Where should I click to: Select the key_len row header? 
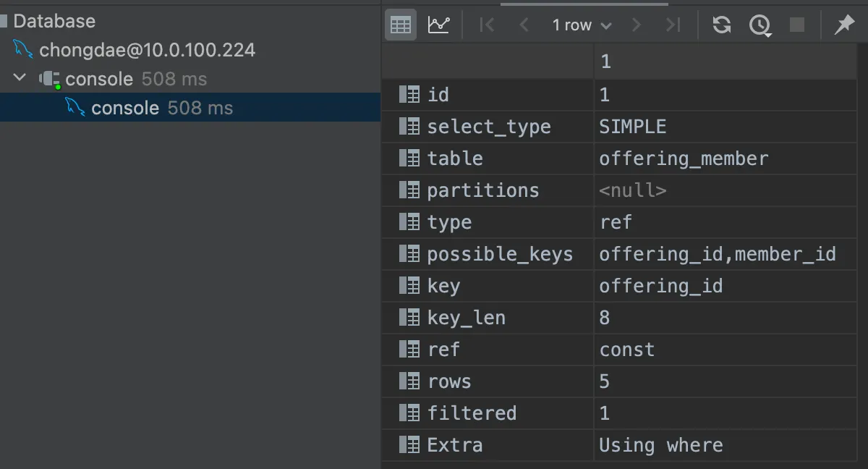coord(466,318)
